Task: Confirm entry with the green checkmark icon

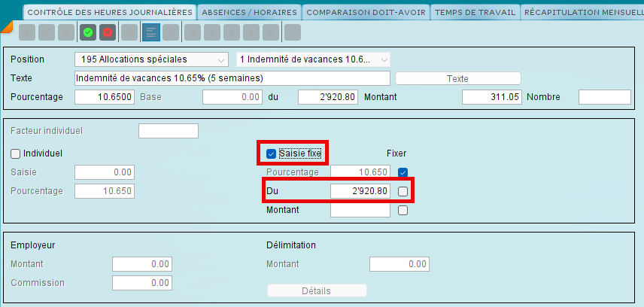Action: pyautogui.click(x=88, y=32)
